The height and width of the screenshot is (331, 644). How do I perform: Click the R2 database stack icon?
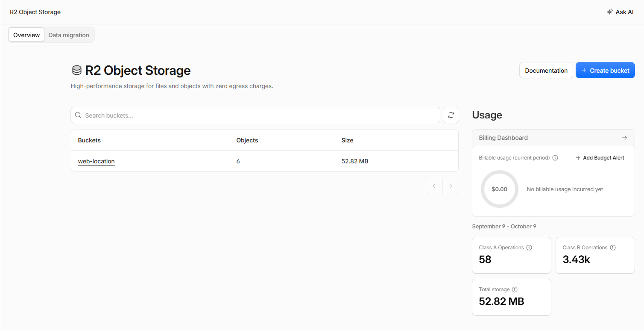(x=77, y=71)
